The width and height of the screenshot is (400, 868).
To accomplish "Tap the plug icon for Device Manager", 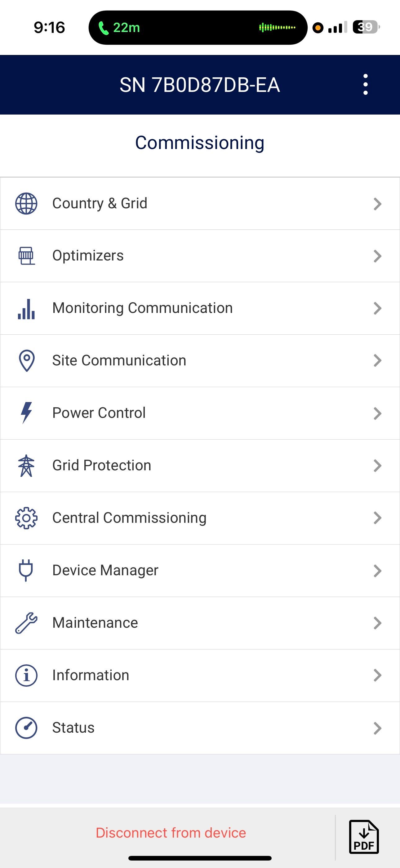I will point(26,570).
